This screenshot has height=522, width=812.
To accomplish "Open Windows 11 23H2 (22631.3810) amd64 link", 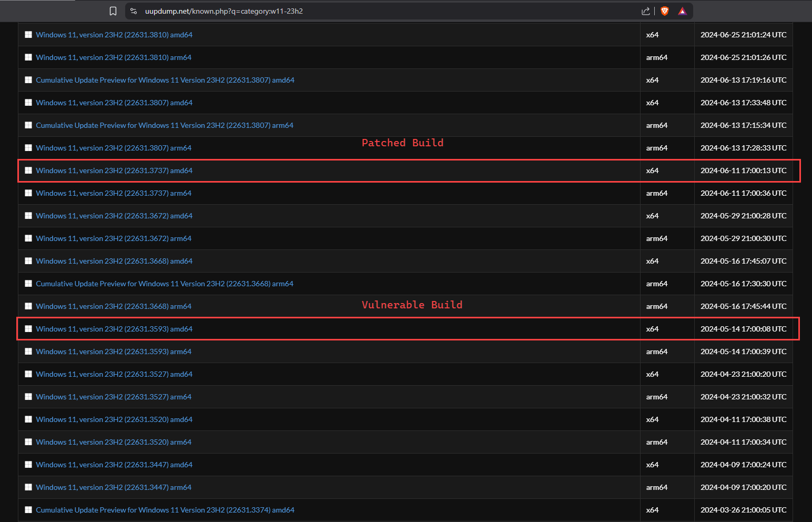I will pos(114,35).
